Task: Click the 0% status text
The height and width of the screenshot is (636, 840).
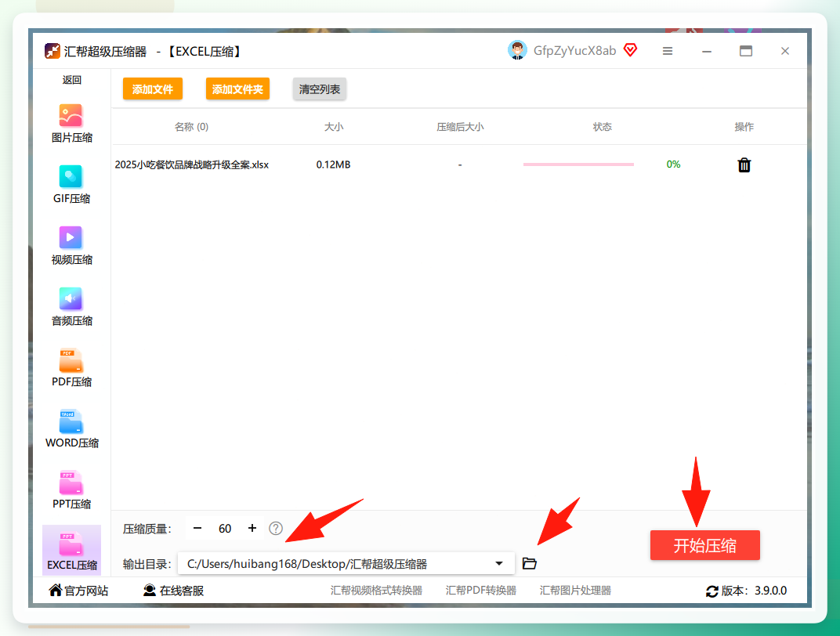Action: coord(673,164)
